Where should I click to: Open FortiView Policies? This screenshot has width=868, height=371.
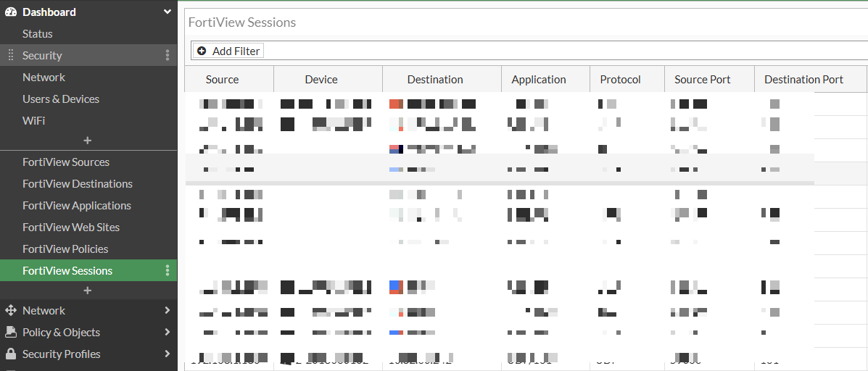click(x=65, y=249)
